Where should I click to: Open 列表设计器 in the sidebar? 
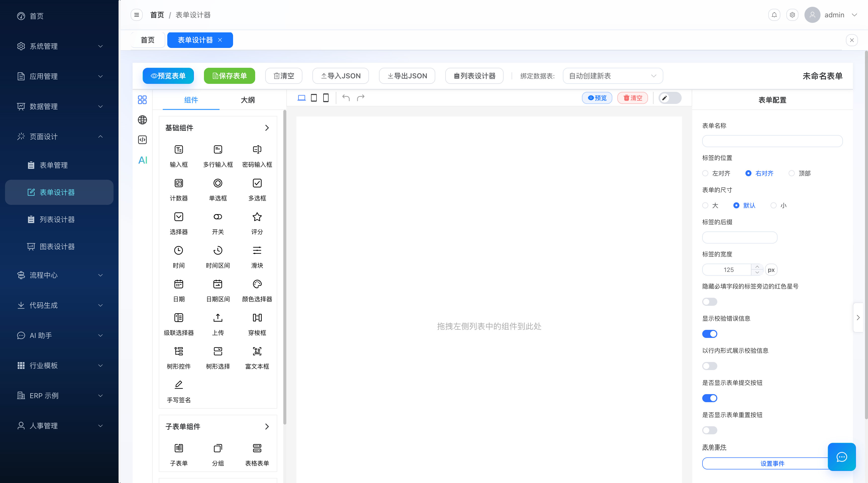[x=59, y=220]
